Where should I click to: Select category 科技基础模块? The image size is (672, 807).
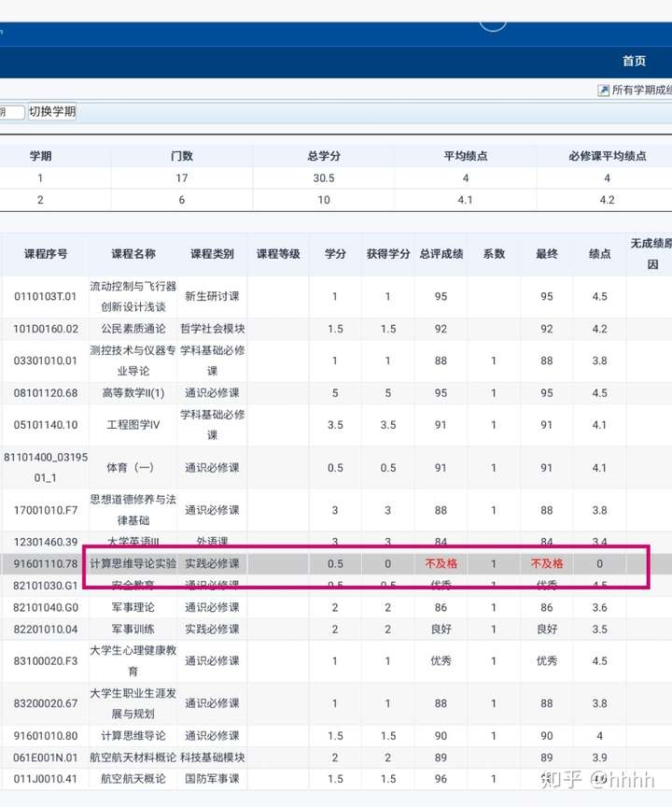pyautogui.click(x=212, y=757)
